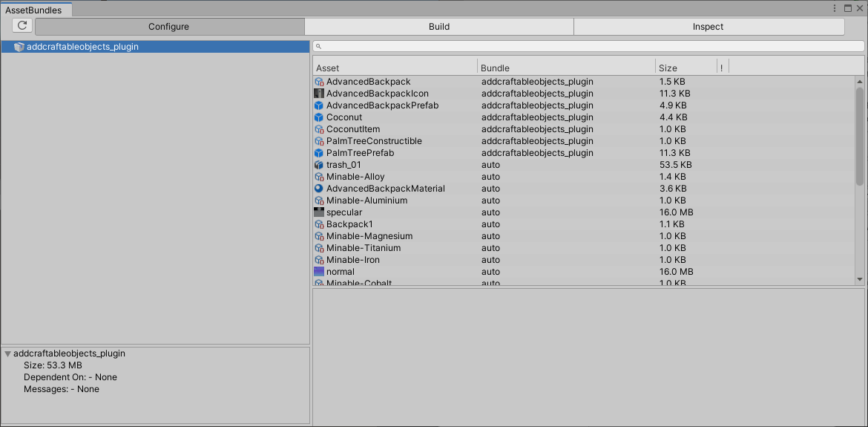Click the normal map texture icon
Screen dimensions: 868x427
(x=319, y=272)
